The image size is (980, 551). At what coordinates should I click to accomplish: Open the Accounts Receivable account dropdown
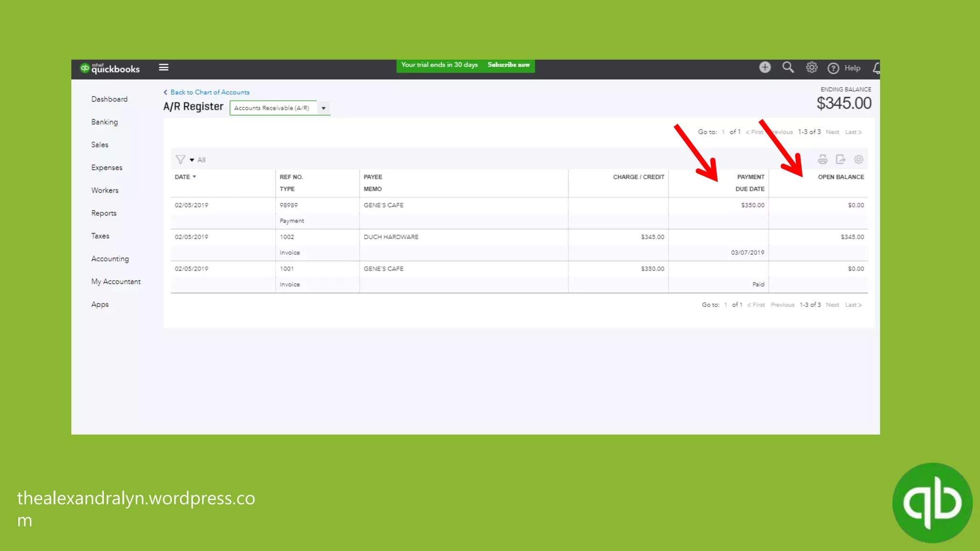point(323,108)
